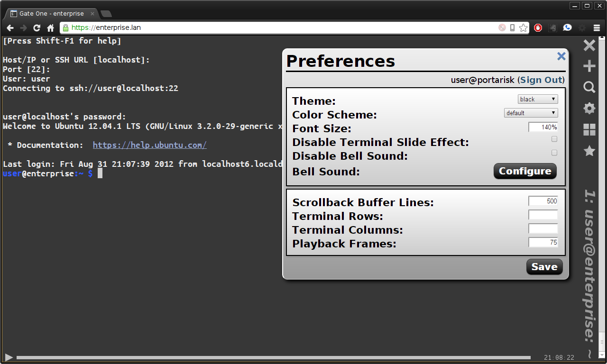Image resolution: width=607 pixels, height=364 pixels.
Task: Enable Disable Terminal Slide Effect checkbox
Action: tap(554, 139)
